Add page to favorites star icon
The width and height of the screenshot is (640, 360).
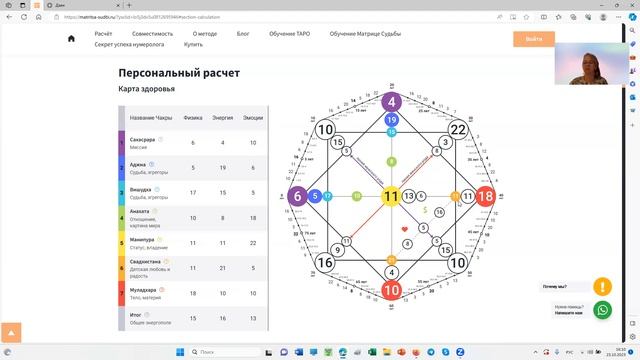pos(526,17)
